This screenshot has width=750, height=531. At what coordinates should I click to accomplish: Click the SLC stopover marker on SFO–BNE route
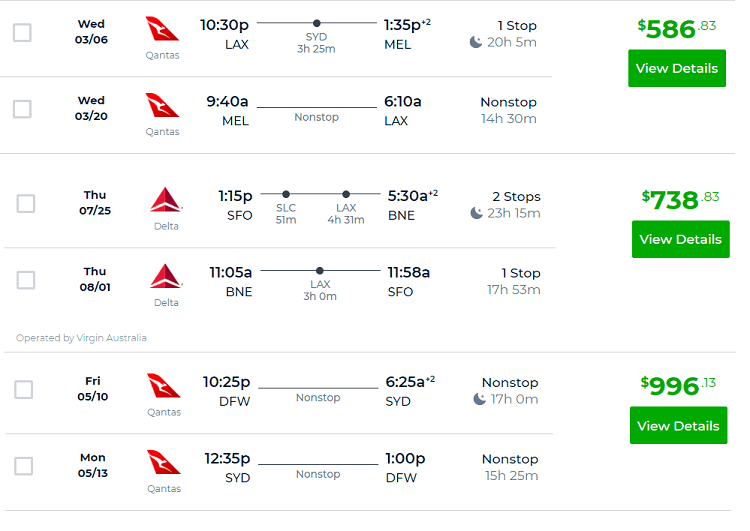286,194
